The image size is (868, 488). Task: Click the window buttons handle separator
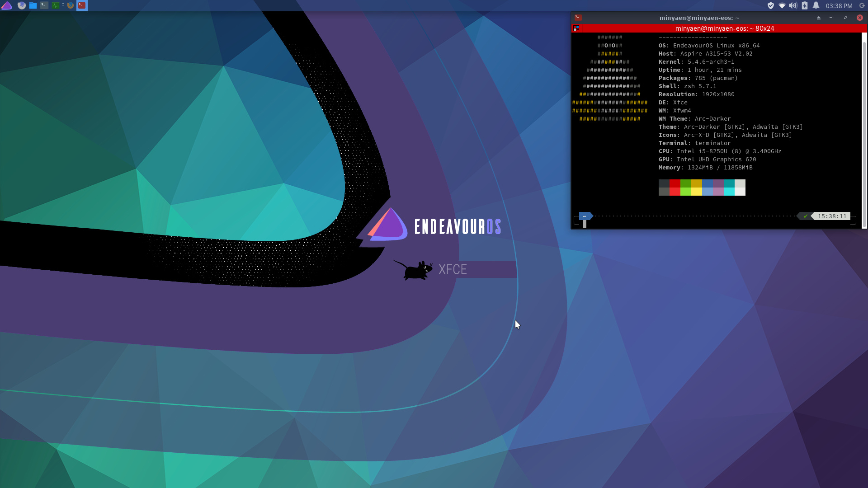(x=63, y=5)
